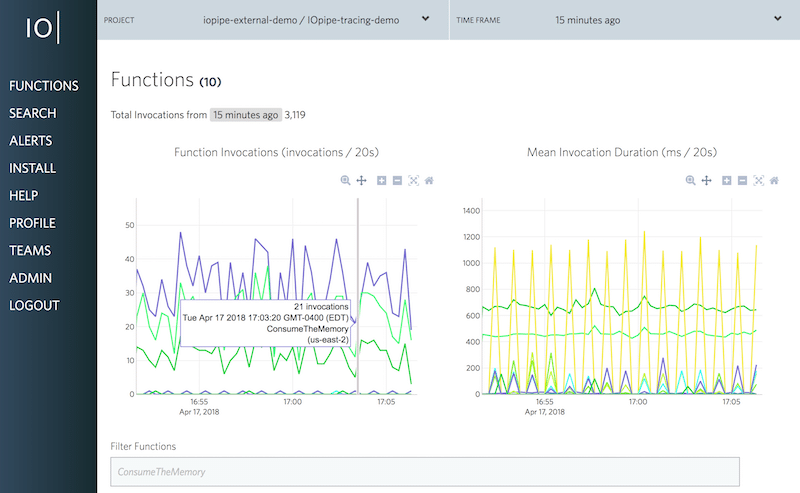The width and height of the screenshot is (800, 493).
Task: Click the 'Filter Functions' label
Action: 143,447
